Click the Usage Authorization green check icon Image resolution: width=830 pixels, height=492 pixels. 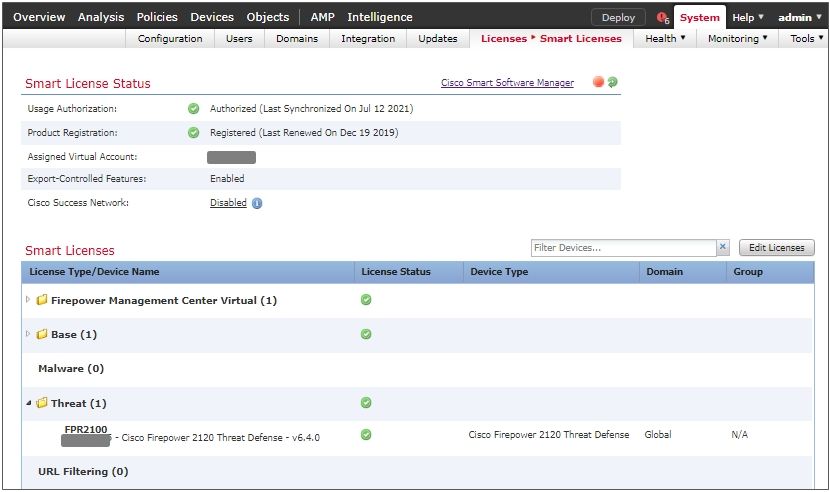coord(194,109)
